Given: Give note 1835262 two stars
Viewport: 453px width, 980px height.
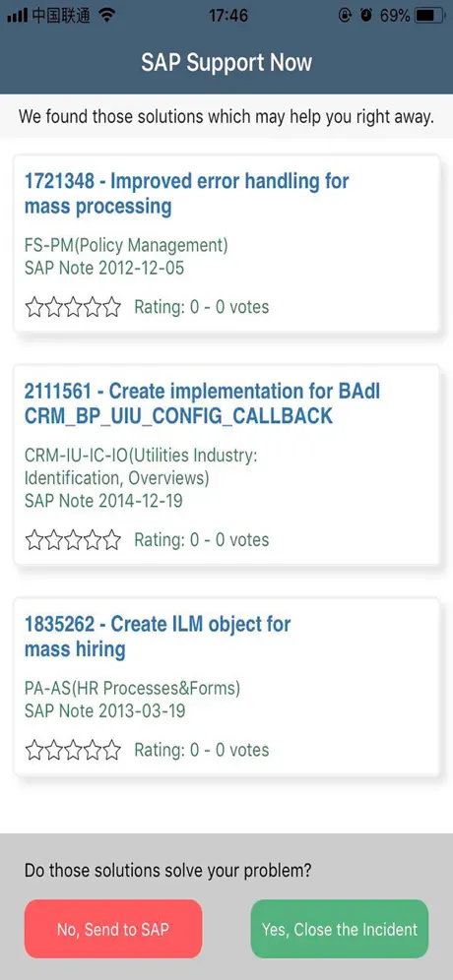Looking at the screenshot, I should (54, 750).
